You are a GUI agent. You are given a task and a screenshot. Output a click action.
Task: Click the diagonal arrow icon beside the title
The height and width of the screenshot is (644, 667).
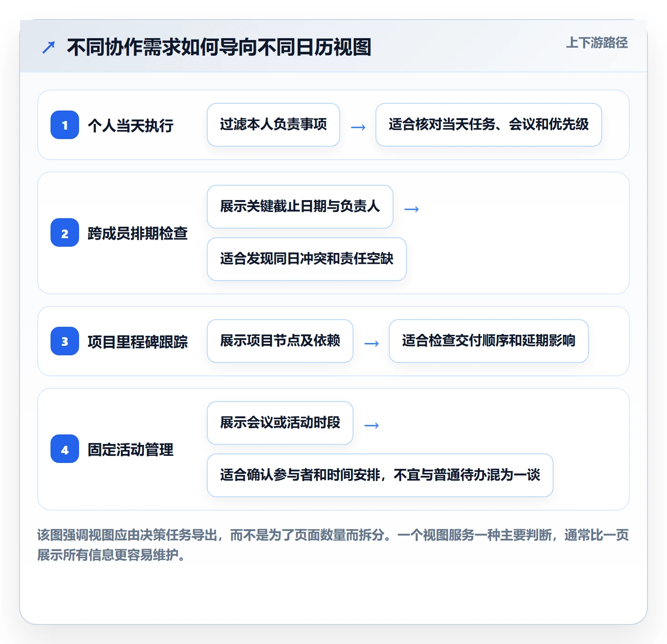49,47
